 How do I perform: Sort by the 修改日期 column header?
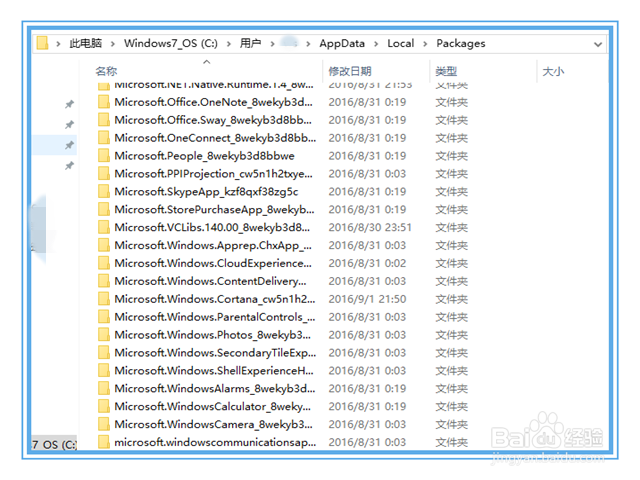tap(350, 71)
